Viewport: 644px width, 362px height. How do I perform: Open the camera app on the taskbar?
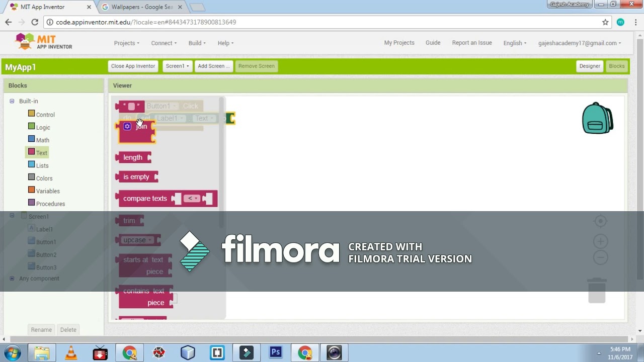tap(334, 352)
